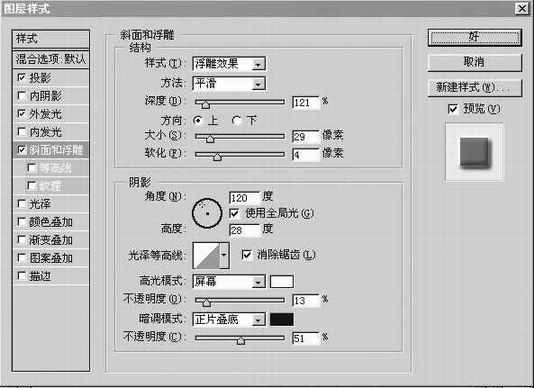Enable the first sub-option checkbox under 斜面和浮雕

tap(31, 168)
